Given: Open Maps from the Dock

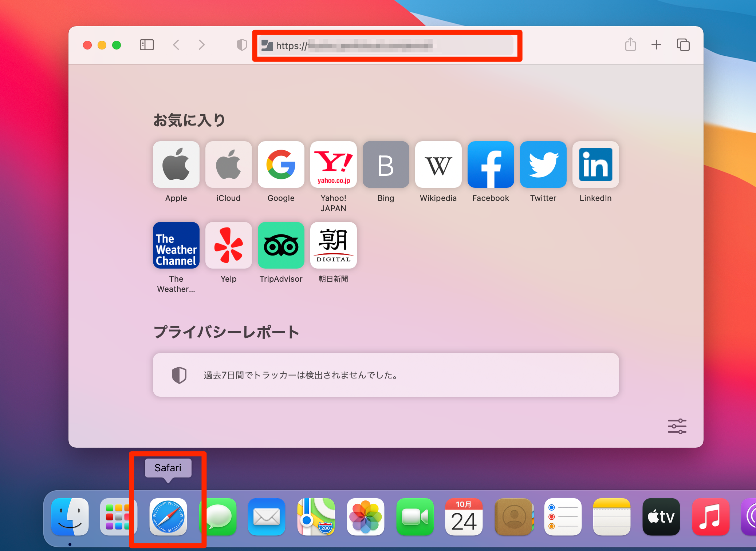Looking at the screenshot, I should 316,517.
